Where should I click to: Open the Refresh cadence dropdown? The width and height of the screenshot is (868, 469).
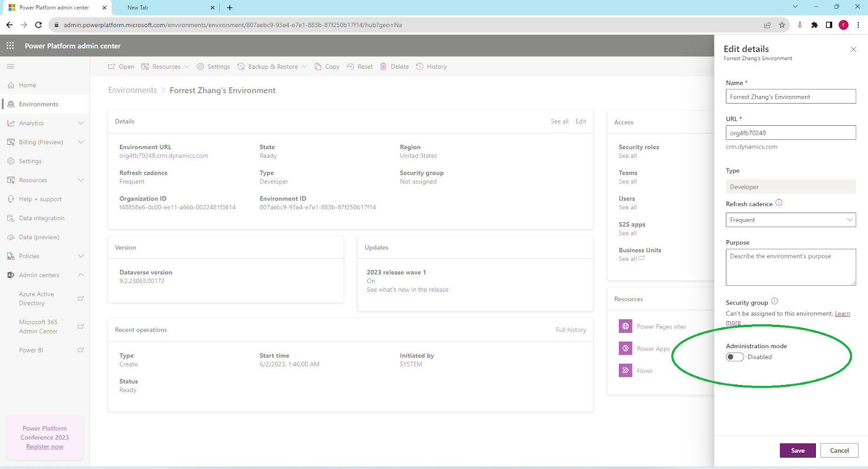tap(791, 220)
